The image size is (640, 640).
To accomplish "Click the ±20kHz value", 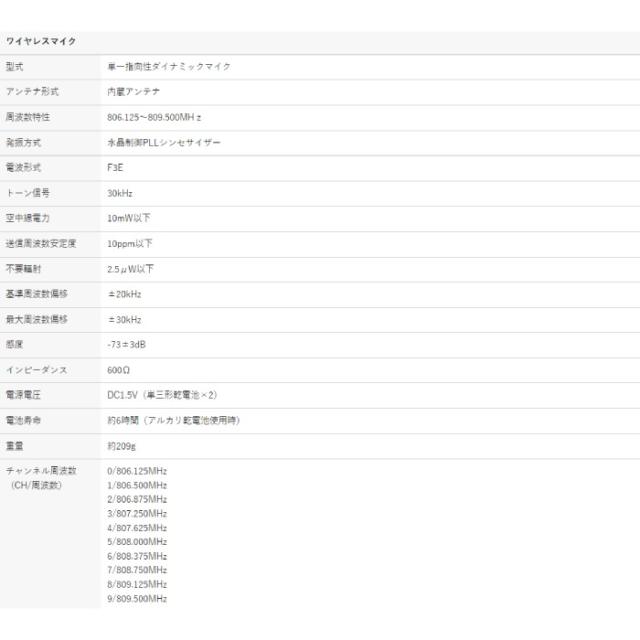I will 124,294.
